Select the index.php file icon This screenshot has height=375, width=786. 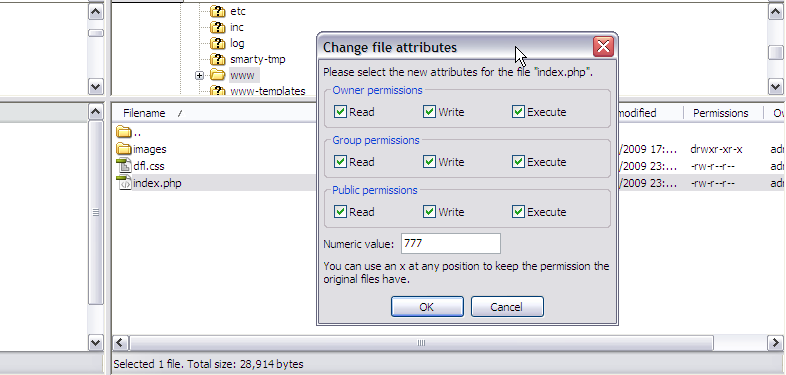[123, 183]
